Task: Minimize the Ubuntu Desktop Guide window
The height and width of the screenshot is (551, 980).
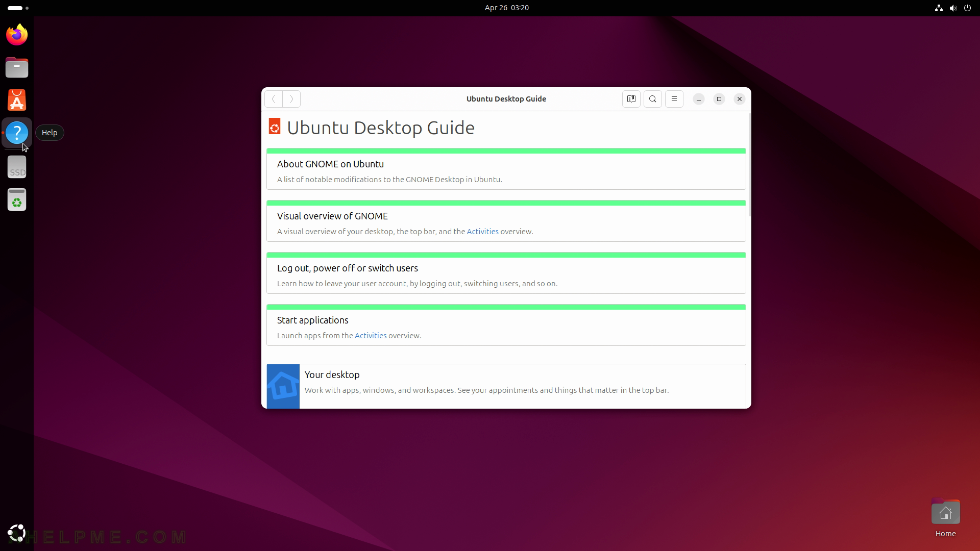Action: tap(699, 99)
